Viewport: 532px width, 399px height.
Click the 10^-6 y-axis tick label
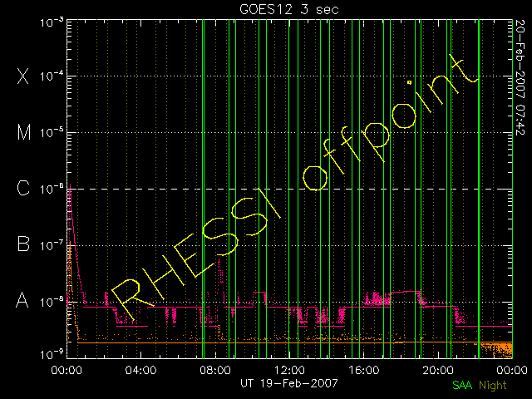52,189
